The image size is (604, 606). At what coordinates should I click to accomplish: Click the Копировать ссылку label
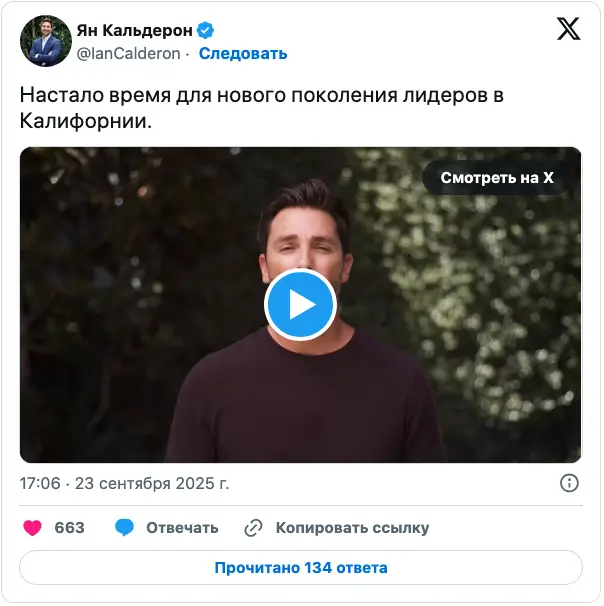(352, 528)
